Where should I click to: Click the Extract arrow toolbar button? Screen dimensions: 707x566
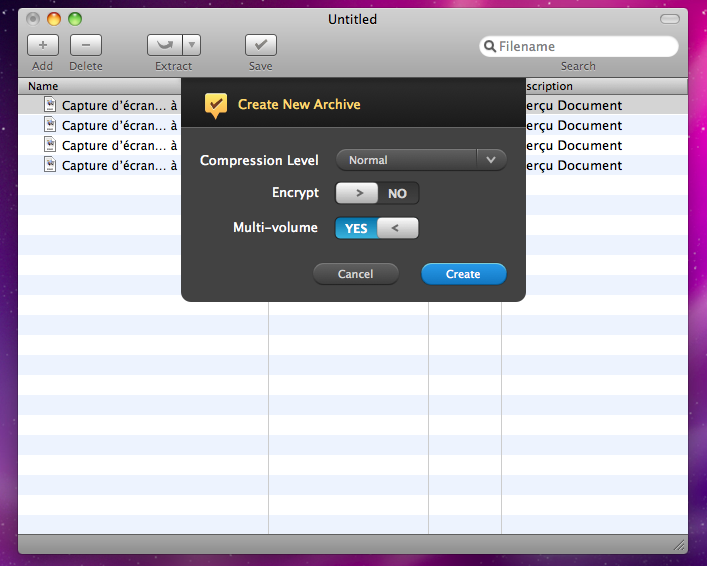165,45
